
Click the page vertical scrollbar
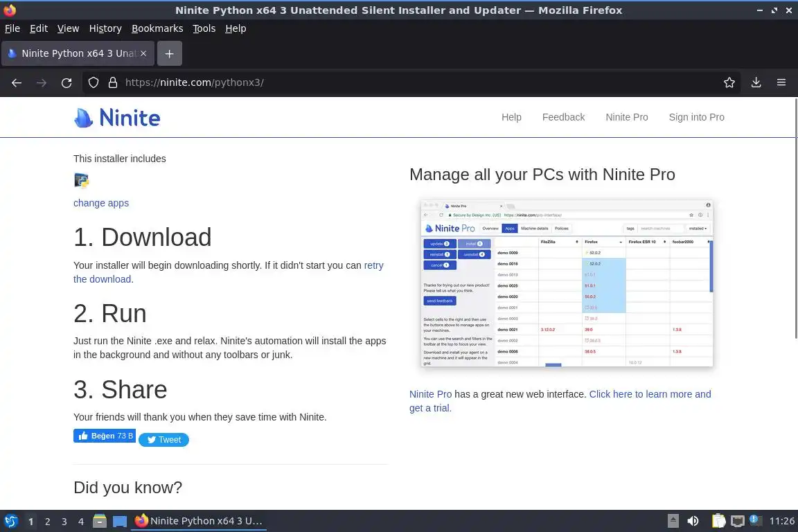point(795,218)
